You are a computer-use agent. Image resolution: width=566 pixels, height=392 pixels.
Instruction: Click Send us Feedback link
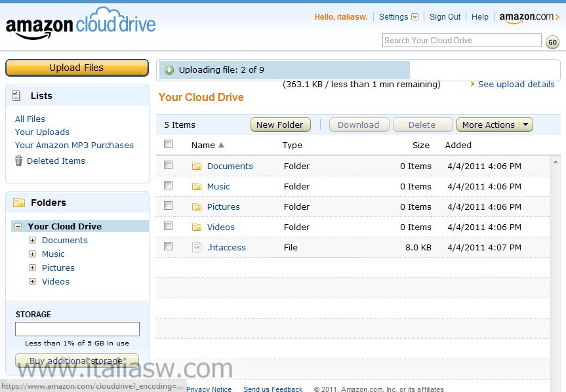(x=273, y=389)
